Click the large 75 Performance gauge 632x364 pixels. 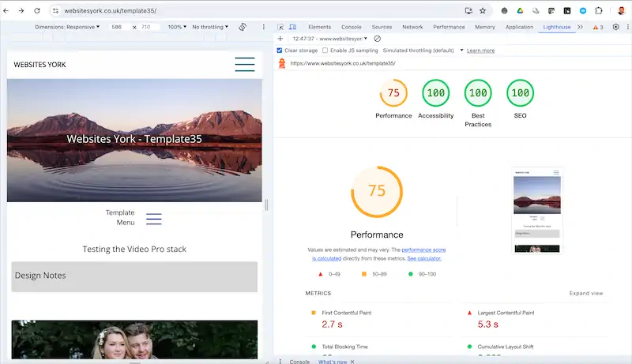tap(377, 192)
